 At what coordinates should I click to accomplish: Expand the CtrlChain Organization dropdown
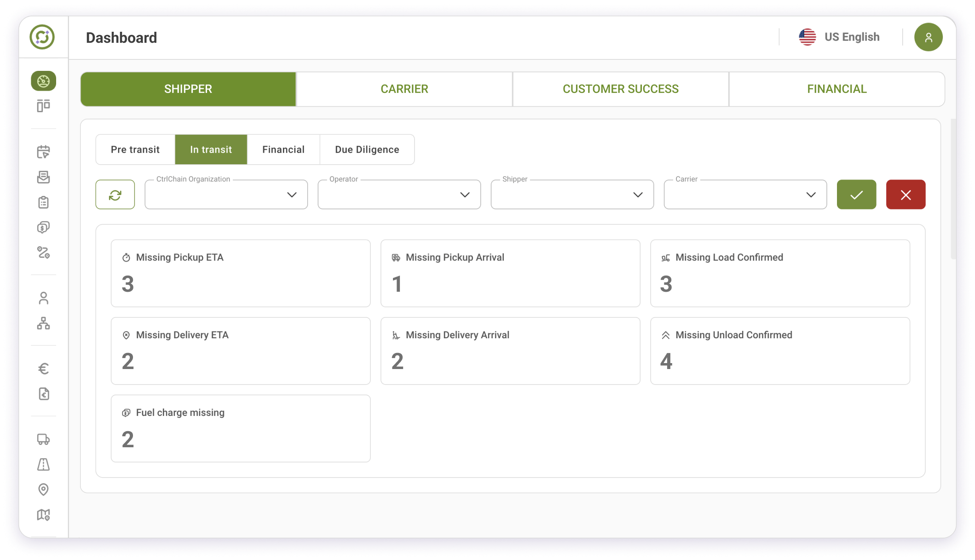click(226, 195)
